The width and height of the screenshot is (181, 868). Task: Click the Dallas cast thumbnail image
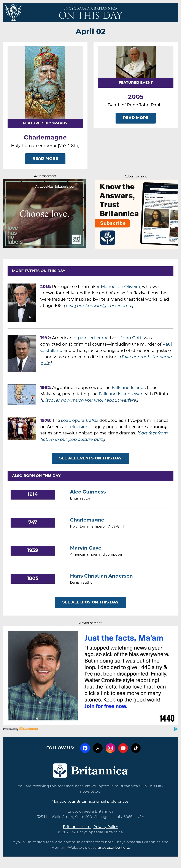pyautogui.click(x=22, y=428)
